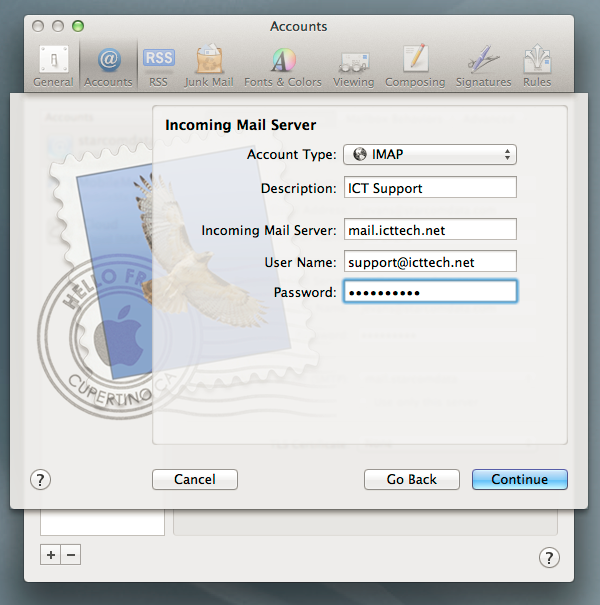This screenshot has height=605, width=600.
Task: Click the Incoming Mail Server field
Action: [x=430, y=230]
